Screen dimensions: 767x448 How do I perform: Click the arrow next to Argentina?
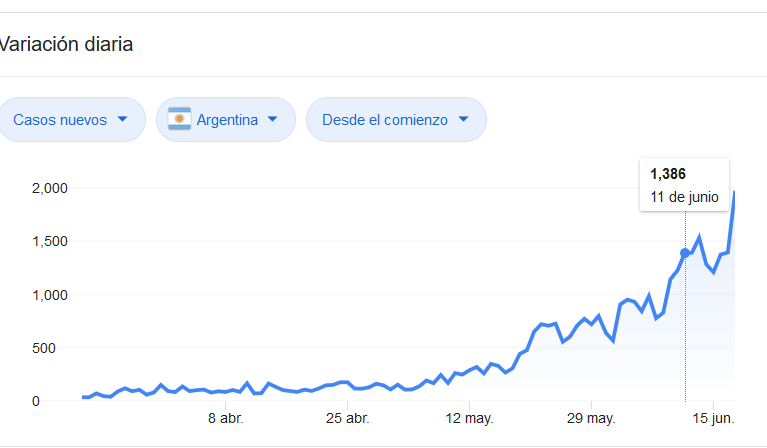tap(273, 119)
